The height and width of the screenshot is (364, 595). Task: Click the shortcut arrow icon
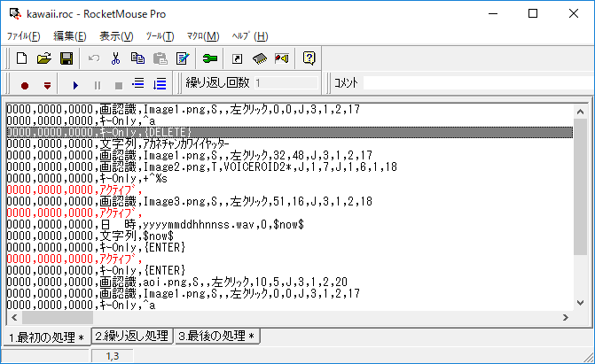[237, 58]
